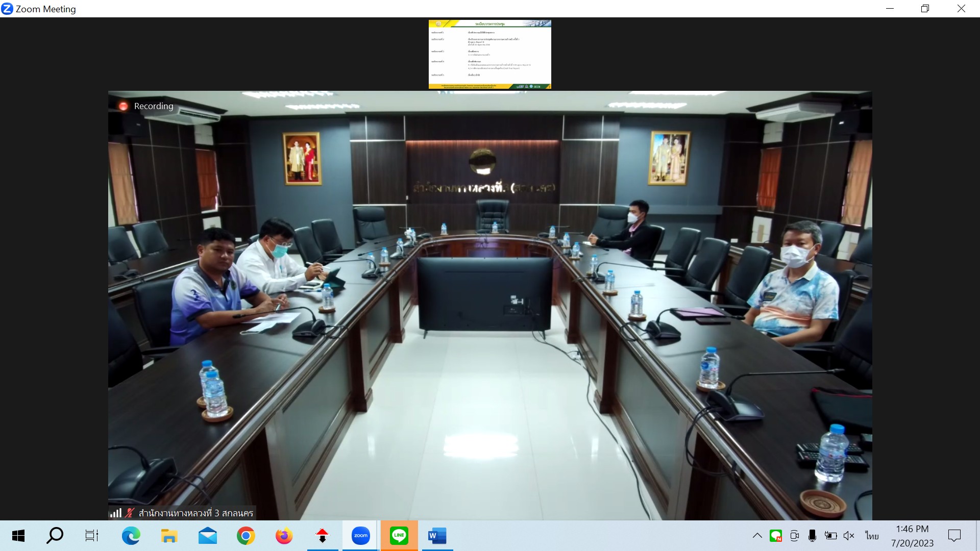980x551 pixels.
Task: Expand hidden system tray icons
Action: (x=757, y=536)
